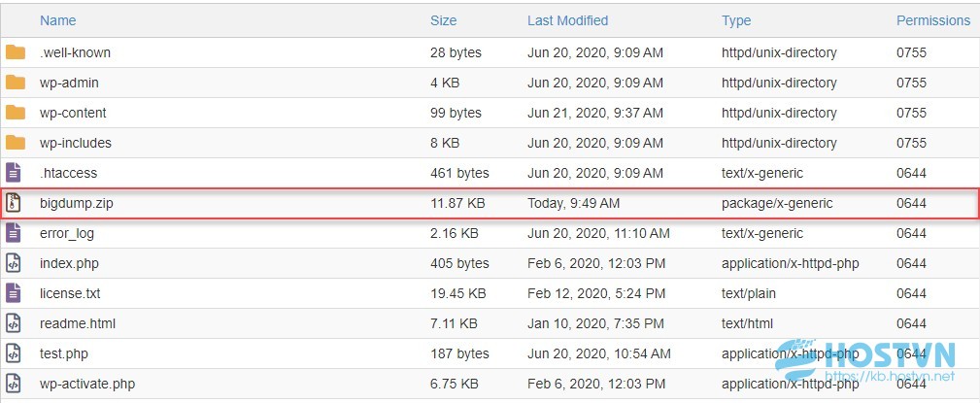Click the license.txt document icon

(x=14, y=293)
